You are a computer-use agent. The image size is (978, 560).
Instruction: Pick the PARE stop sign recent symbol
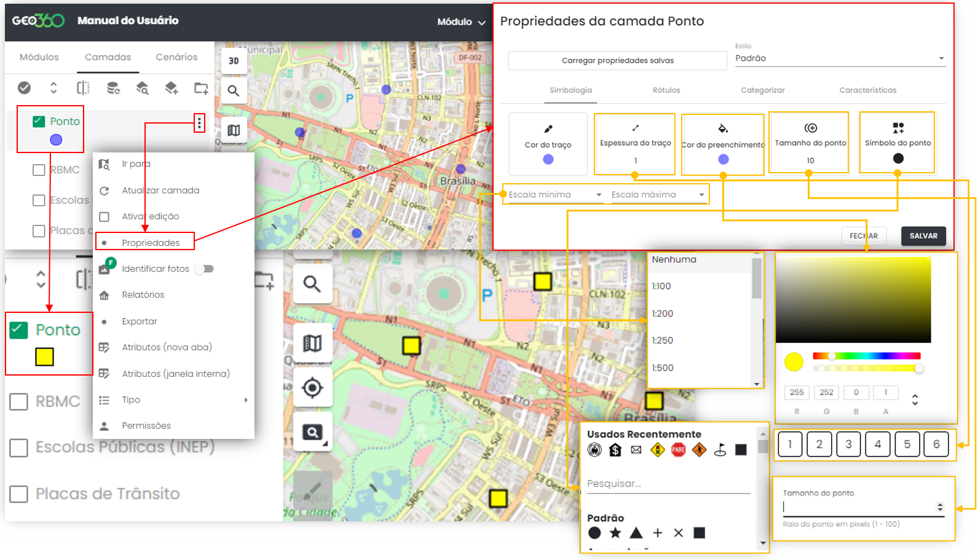(x=679, y=450)
